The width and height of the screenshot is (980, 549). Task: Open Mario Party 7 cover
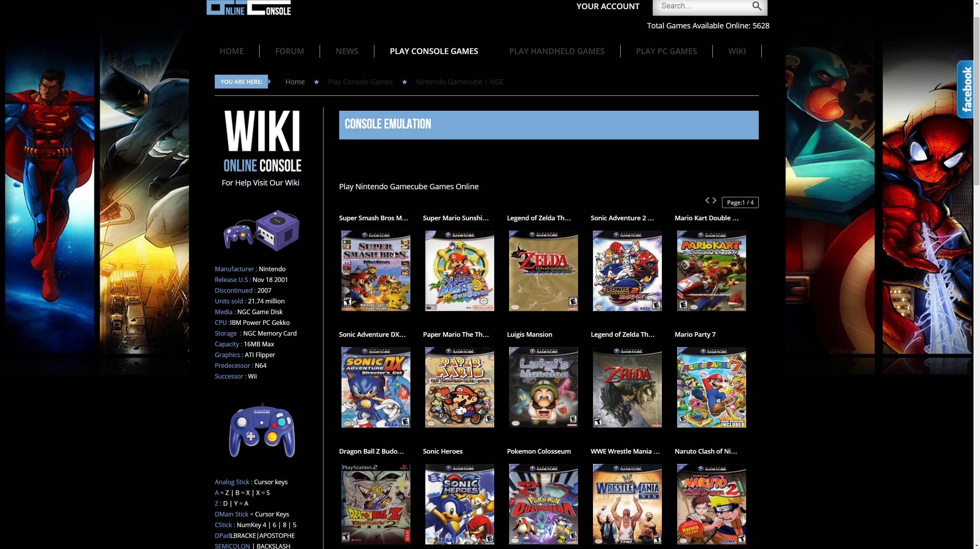point(711,387)
